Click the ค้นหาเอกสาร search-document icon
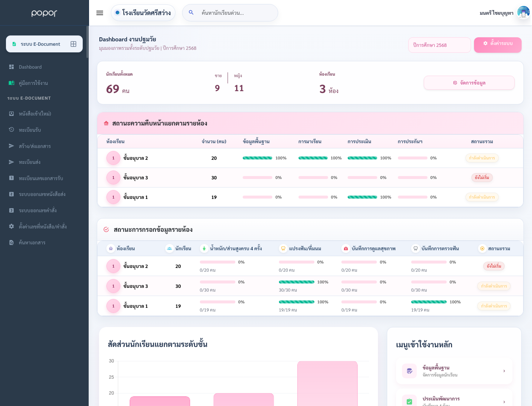 tap(11, 242)
